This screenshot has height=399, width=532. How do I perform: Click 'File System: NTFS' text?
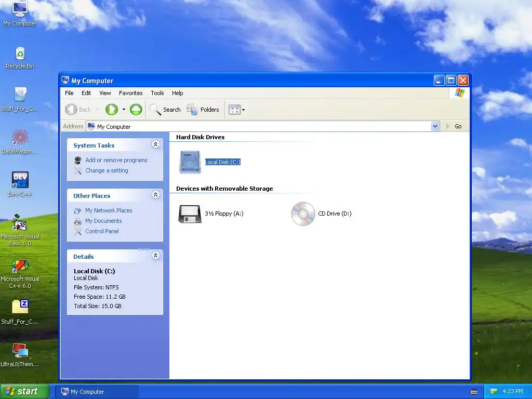coord(96,287)
